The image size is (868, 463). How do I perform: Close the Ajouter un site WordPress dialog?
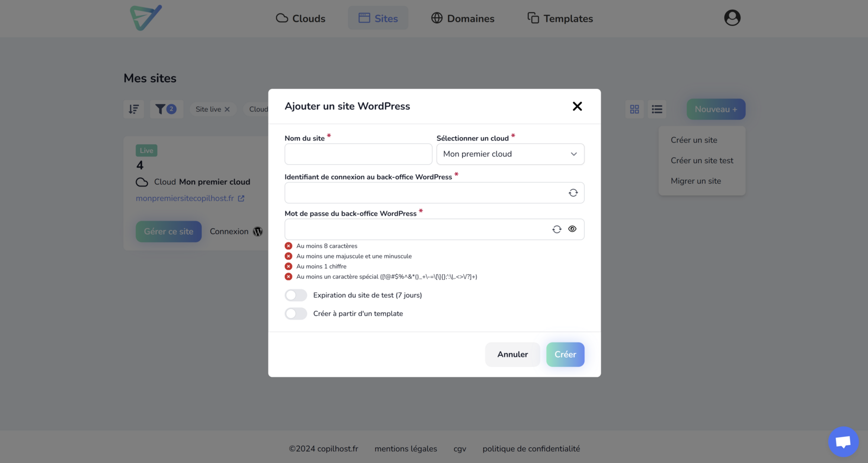click(x=577, y=106)
